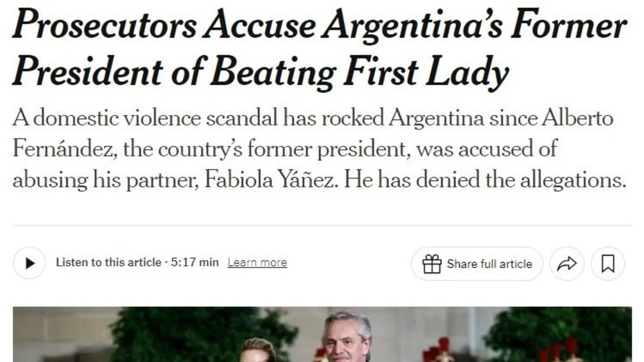
Task: Click the horizontal divider below summary
Action: click(x=322, y=226)
